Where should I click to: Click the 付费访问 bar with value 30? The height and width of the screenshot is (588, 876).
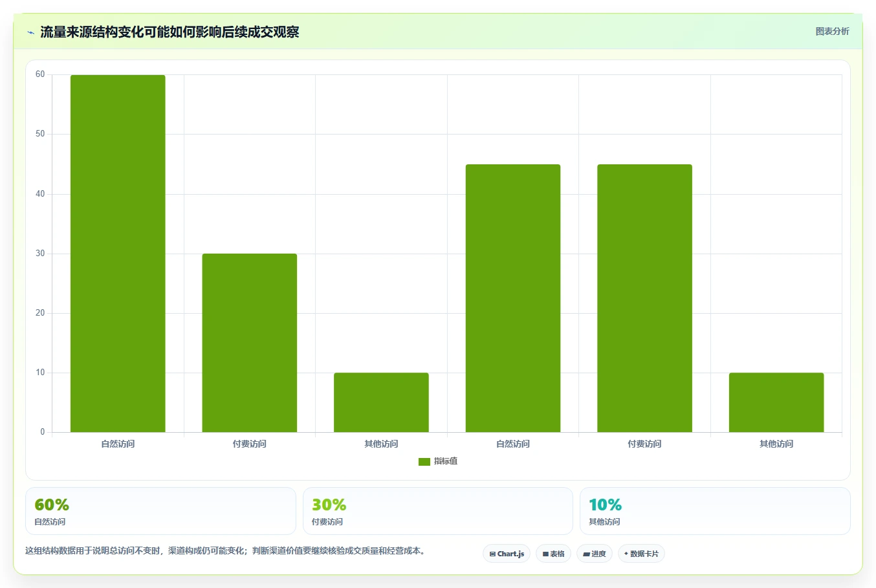coord(250,343)
